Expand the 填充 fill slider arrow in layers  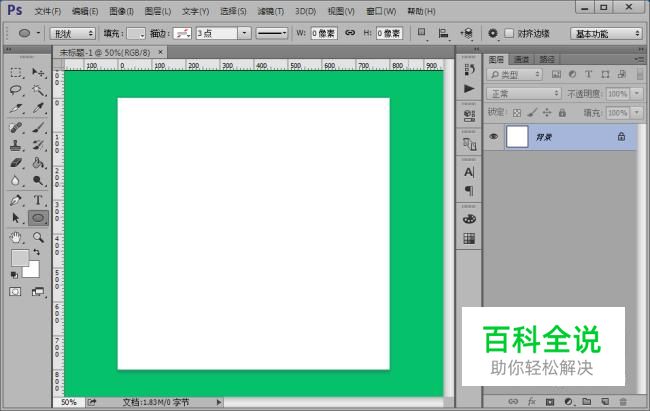coord(637,112)
